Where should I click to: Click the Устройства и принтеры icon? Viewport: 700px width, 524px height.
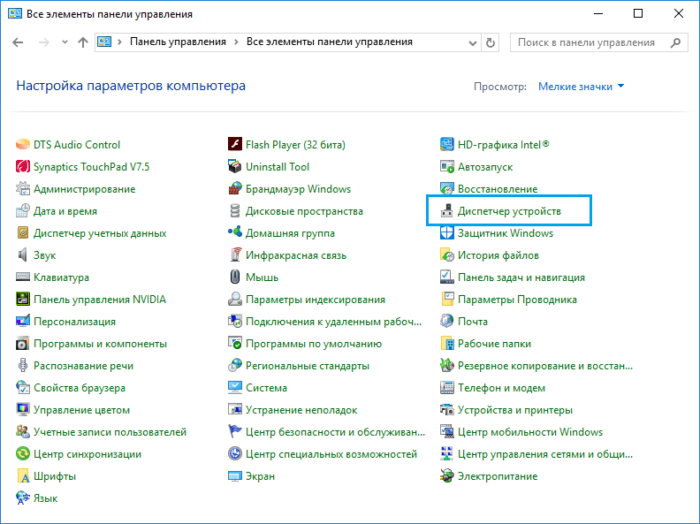coord(447,410)
